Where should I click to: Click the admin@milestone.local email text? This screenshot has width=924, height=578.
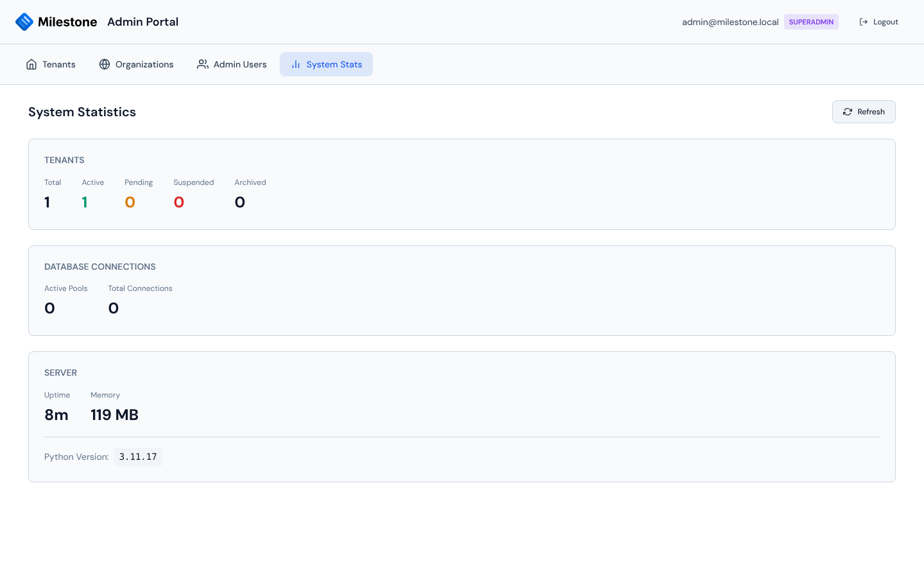click(x=730, y=22)
